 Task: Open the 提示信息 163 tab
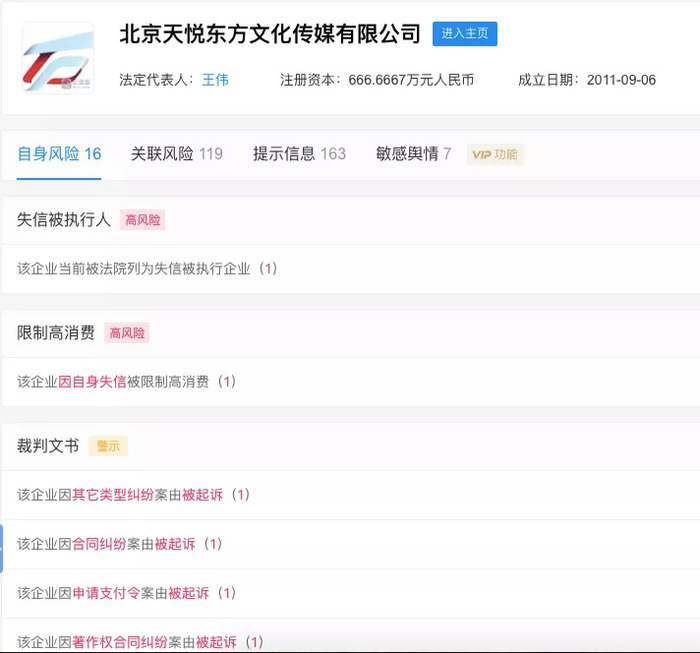tap(299, 154)
